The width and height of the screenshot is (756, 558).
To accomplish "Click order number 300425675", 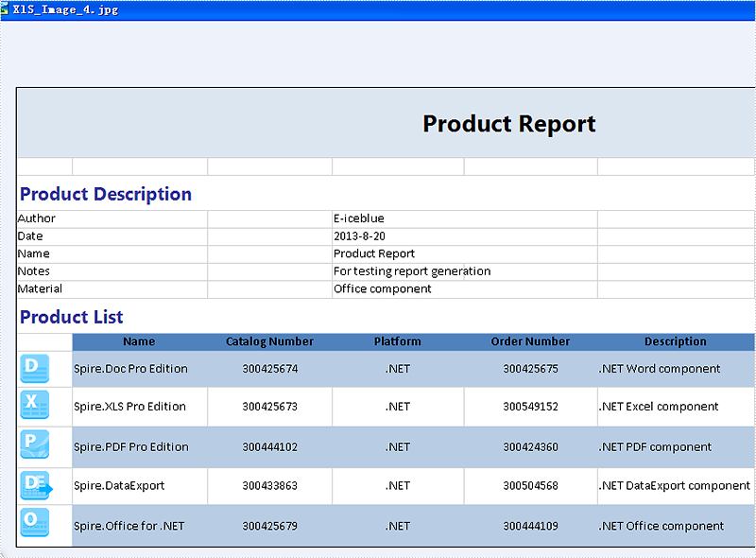I will point(531,369).
